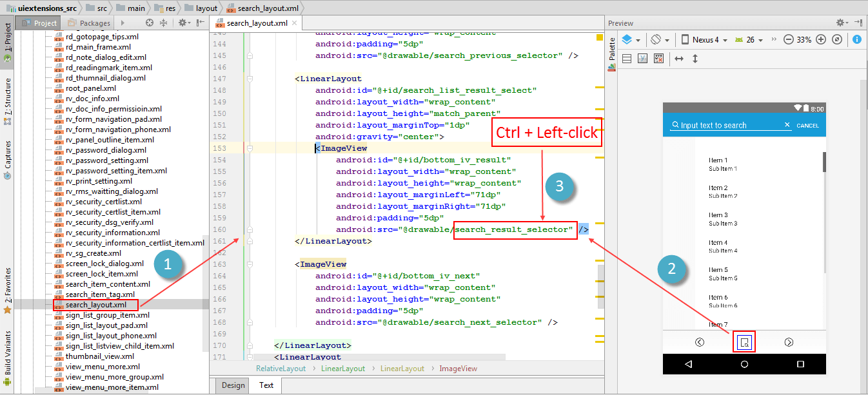This screenshot has height=395, width=868.
Task: Click the Android back triangle in the preview
Action: [688, 364]
